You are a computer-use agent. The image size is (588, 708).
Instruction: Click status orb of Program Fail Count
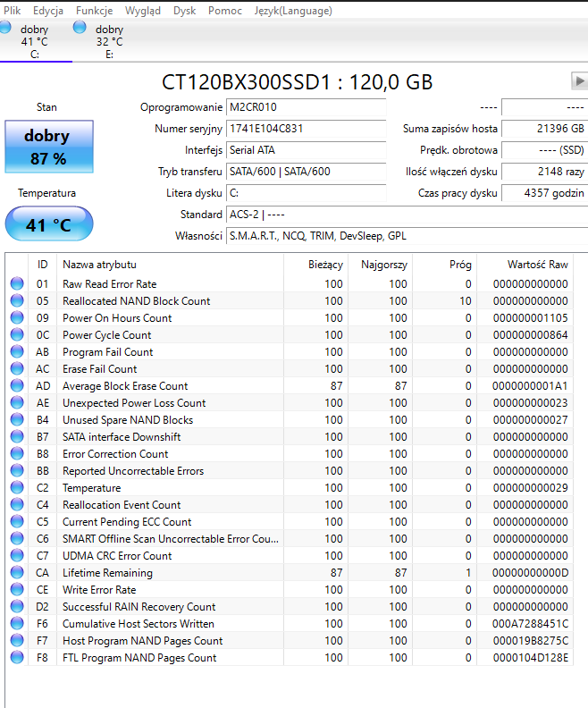17,351
